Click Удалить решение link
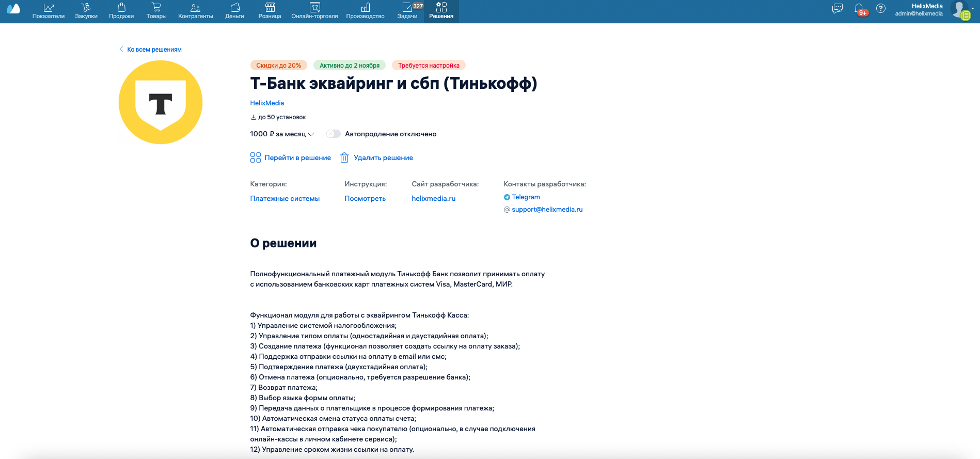This screenshot has width=980, height=459. coord(383,158)
